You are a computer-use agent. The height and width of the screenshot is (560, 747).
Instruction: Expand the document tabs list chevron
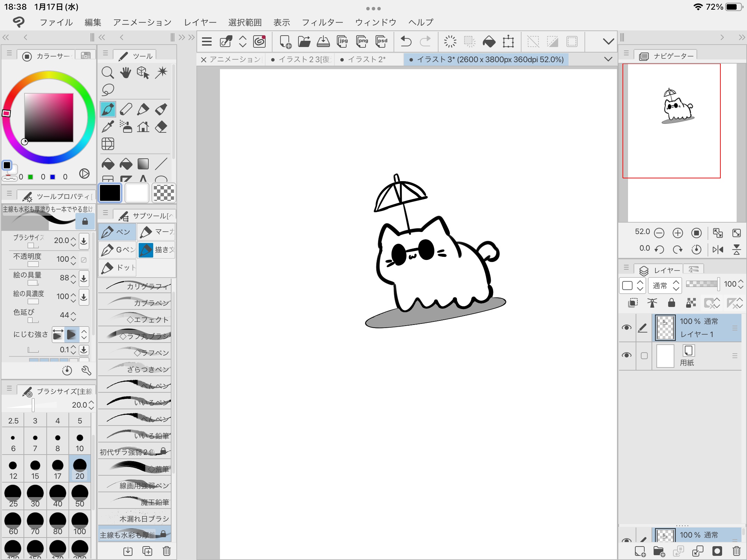(x=608, y=59)
